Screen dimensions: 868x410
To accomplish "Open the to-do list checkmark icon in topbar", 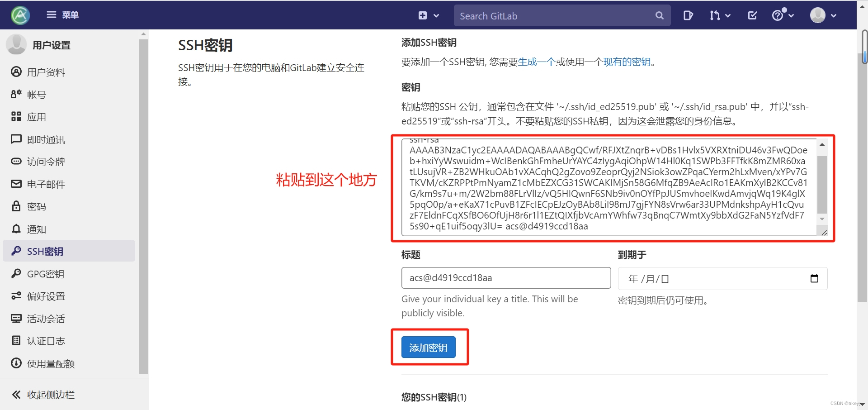I will [752, 15].
